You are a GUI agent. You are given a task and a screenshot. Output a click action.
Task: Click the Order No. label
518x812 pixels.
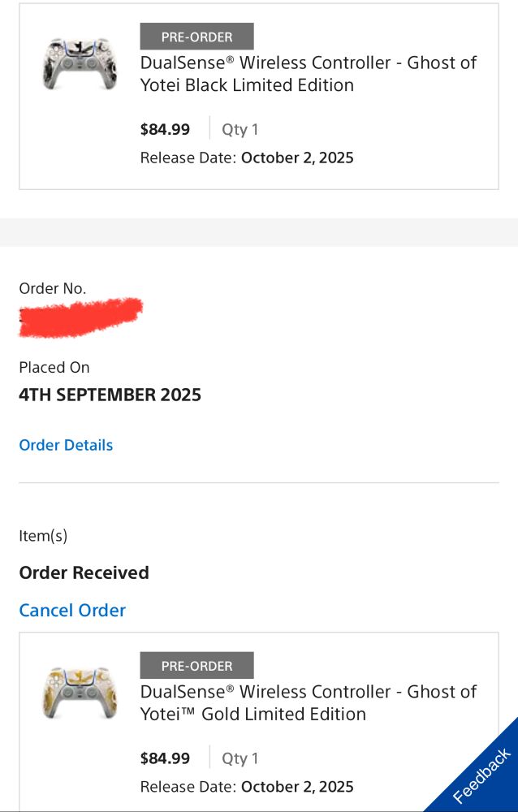coord(52,288)
